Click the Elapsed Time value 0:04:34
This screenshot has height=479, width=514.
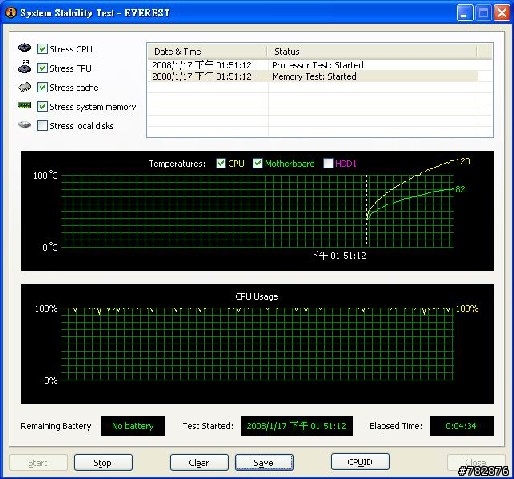click(x=462, y=426)
